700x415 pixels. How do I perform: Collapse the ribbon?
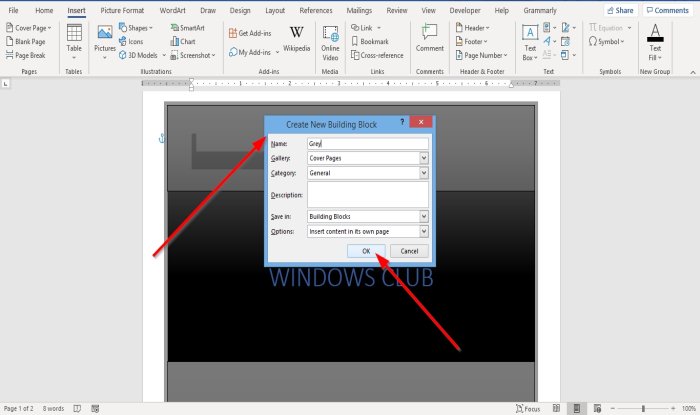pyautogui.click(x=692, y=72)
